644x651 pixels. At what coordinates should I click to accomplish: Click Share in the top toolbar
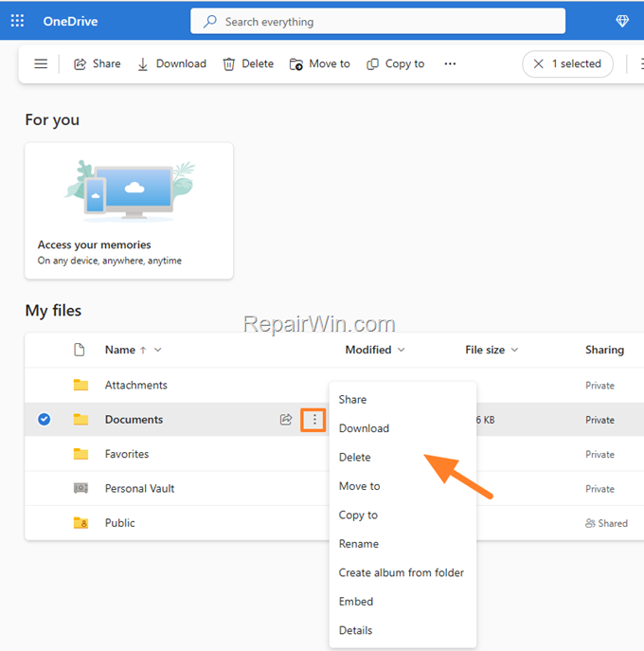98,63
